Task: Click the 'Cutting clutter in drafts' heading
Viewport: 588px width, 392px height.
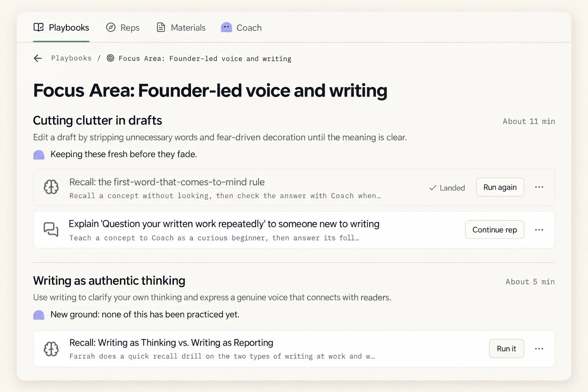Action: (98, 120)
